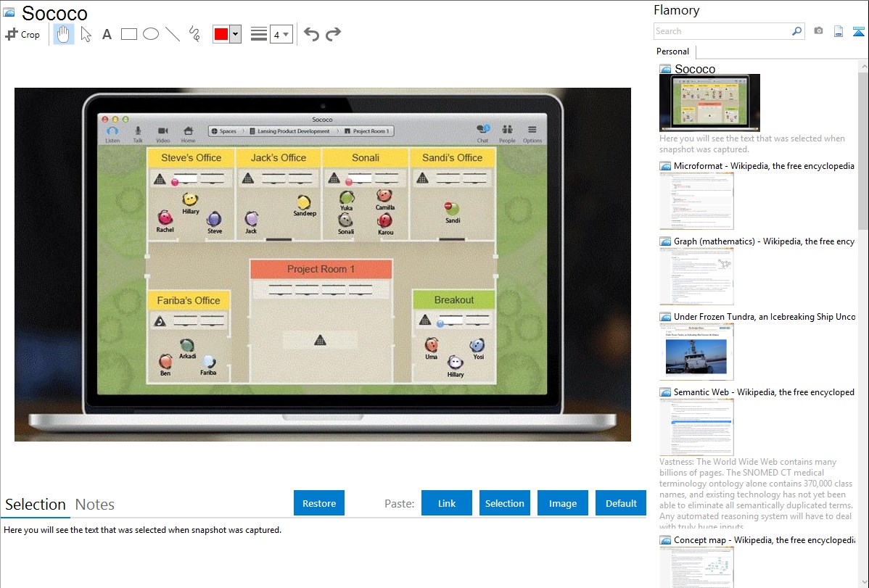The width and height of the screenshot is (869, 588).
Task: Select the arrow pointer tool
Action: [x=86, y=34]
